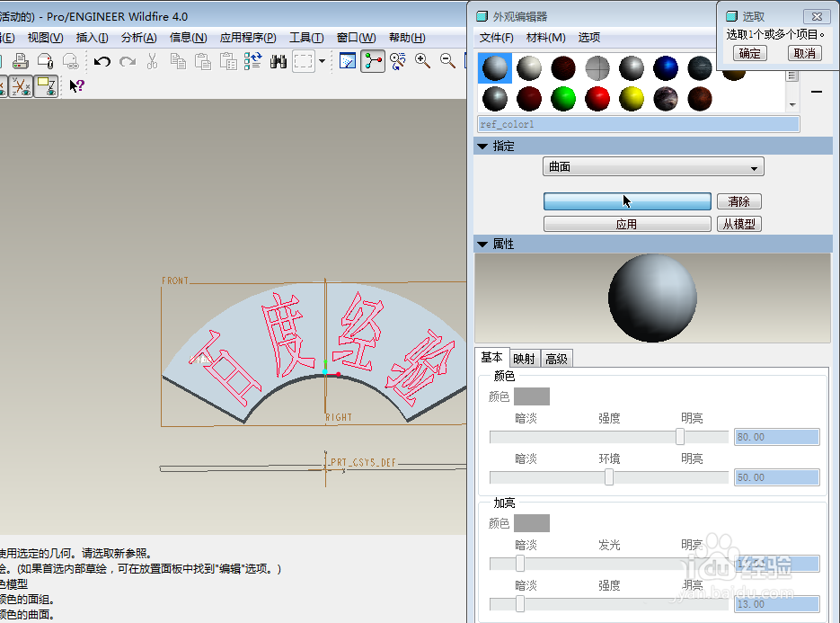Viewport: 840px width, 623px height.
Task: Toggle the Spin Center icon
Action: tap(373, 61)
